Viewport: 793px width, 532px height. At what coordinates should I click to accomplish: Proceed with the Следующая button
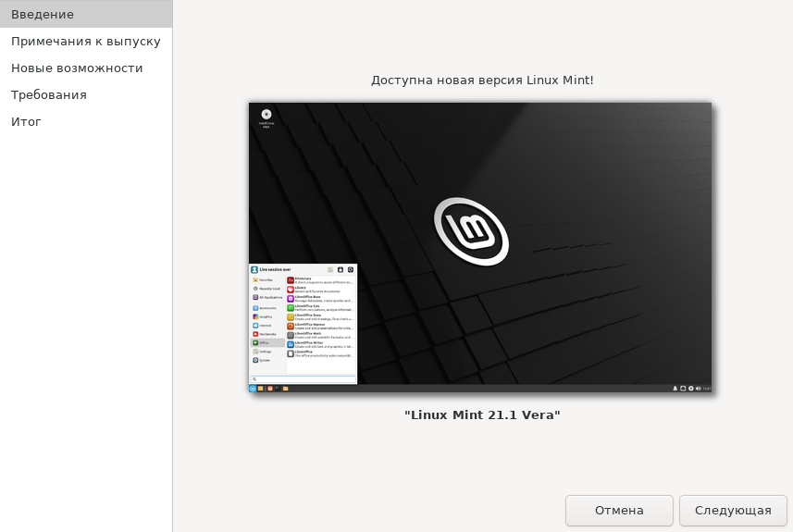click(733, 510)
